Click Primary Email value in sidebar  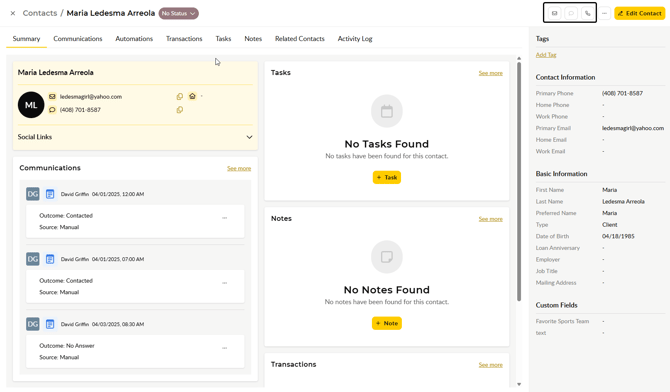point(633,128)
